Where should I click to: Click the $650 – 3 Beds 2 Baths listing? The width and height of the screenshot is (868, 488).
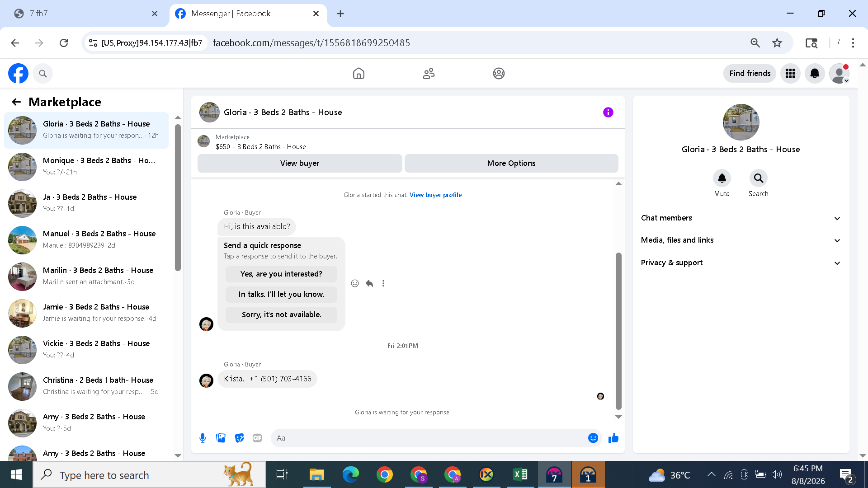coord(260,147)
